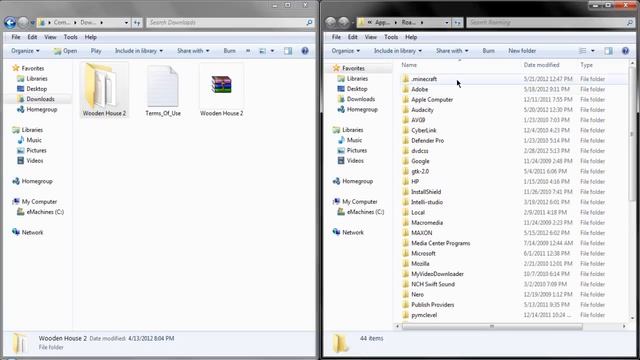Click New folder in Roaming toolbar

[522, 51]
